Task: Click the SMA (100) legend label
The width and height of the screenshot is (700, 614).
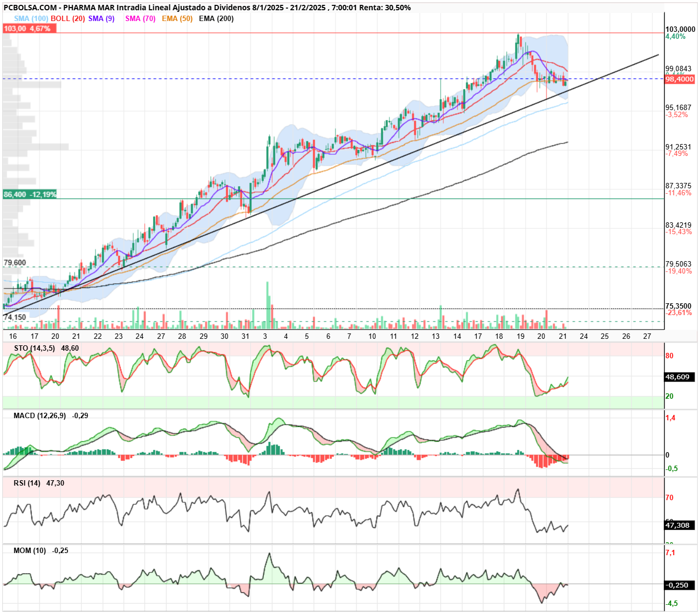Action: (31, 18)
